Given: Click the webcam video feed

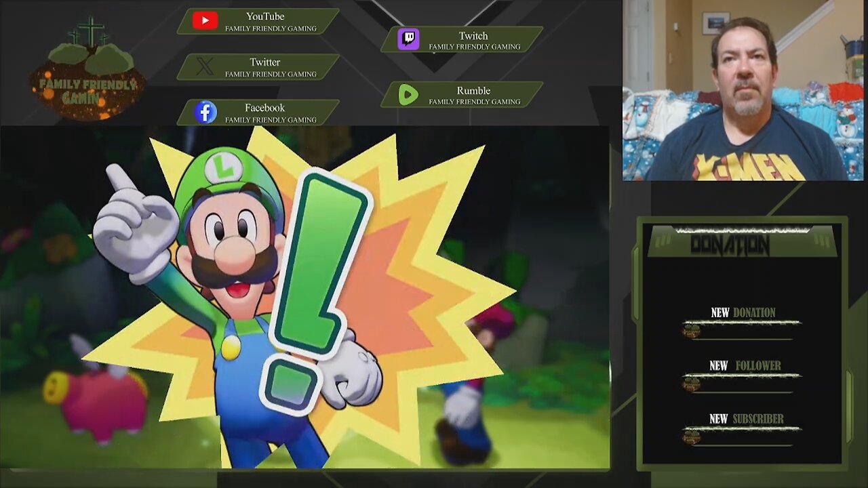Looking at the screenshot, I should [743, 90].
